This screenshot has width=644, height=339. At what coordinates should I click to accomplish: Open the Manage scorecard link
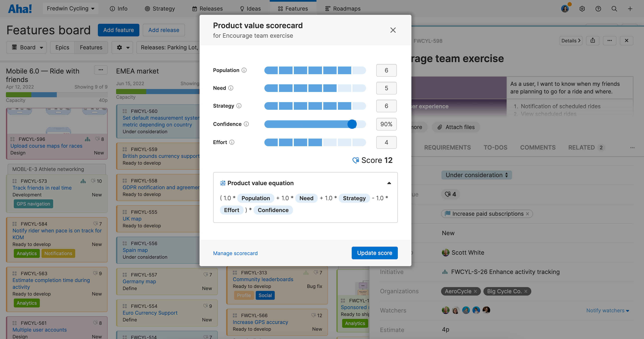click(235, 253)
